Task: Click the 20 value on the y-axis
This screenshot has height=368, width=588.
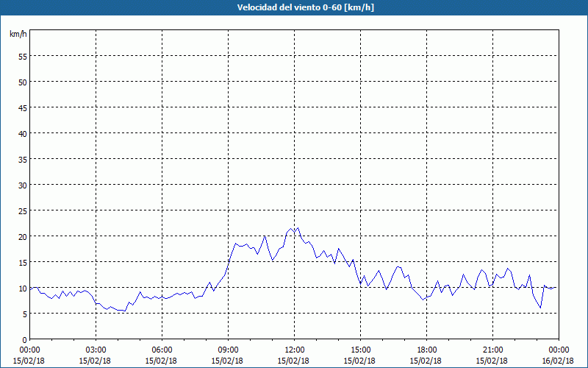Action: point(23,236)
